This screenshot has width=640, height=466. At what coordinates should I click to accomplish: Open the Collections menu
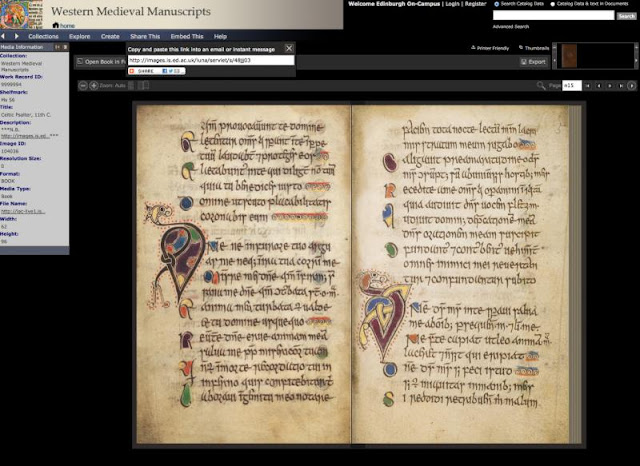(43, 36)
